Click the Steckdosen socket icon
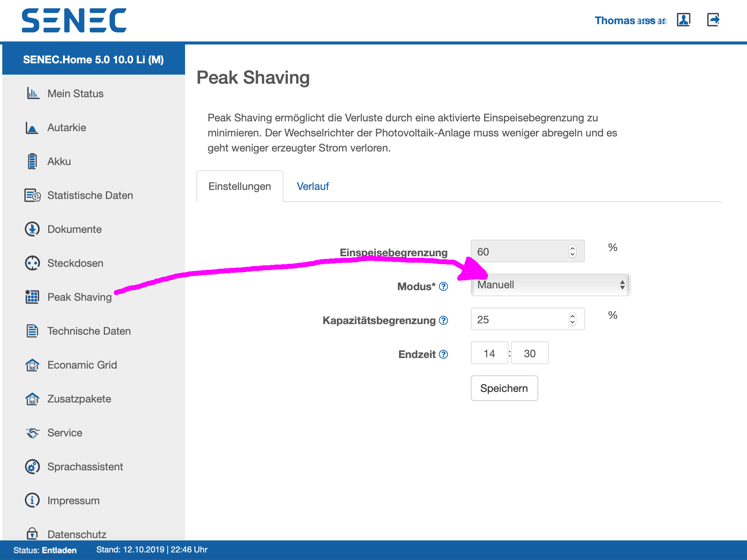This screenshot has width=747, height=560. click(x=32, y=263)
